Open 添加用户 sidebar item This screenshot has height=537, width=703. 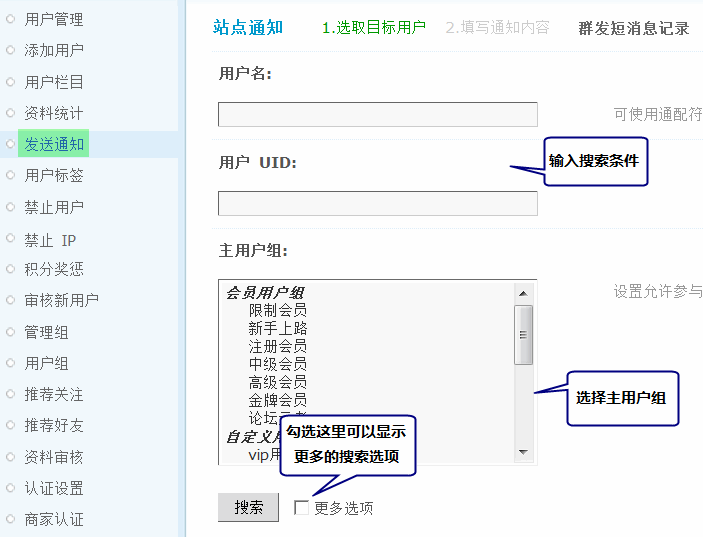(x=54, y=50)
